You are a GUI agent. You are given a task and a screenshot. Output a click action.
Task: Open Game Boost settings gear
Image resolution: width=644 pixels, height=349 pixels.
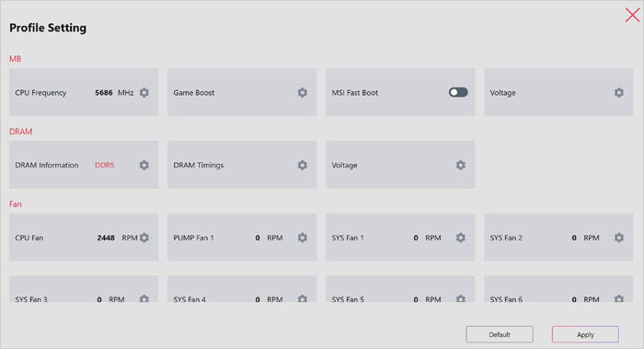point(303,92)
